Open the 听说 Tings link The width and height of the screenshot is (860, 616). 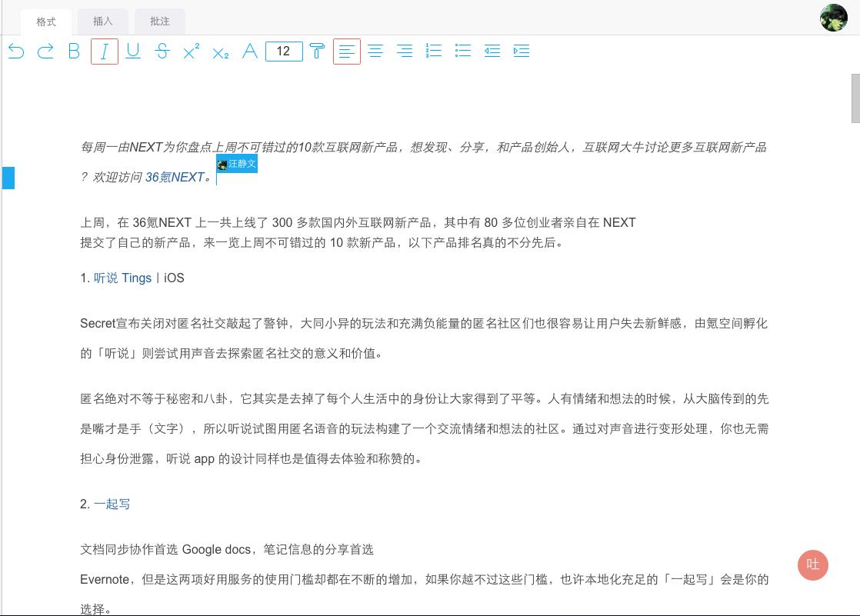point(122,278)
